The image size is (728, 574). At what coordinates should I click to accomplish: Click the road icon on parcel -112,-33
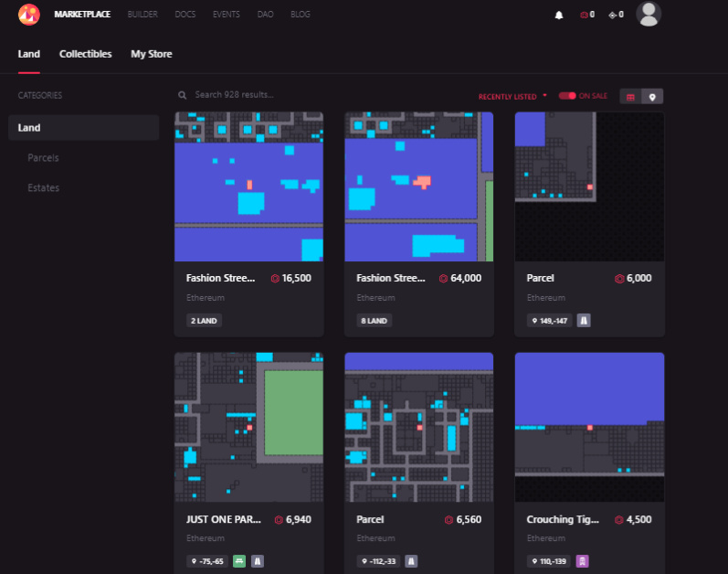pyautogui.click(x=411, y=561)
